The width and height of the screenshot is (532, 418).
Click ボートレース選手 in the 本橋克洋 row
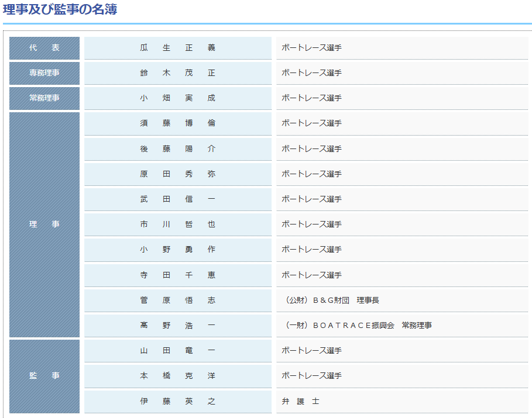click(x=311, y=376)
